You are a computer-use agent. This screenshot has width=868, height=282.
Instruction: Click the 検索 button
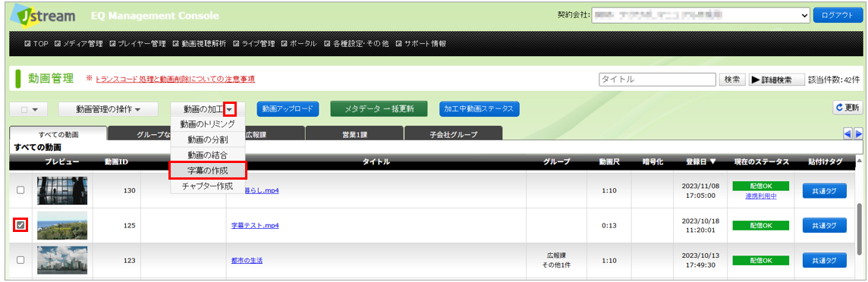(x=732, y=80)
